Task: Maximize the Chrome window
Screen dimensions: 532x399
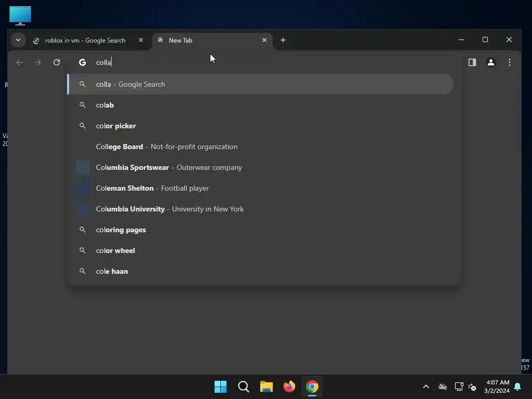Action: pos(485,39)
